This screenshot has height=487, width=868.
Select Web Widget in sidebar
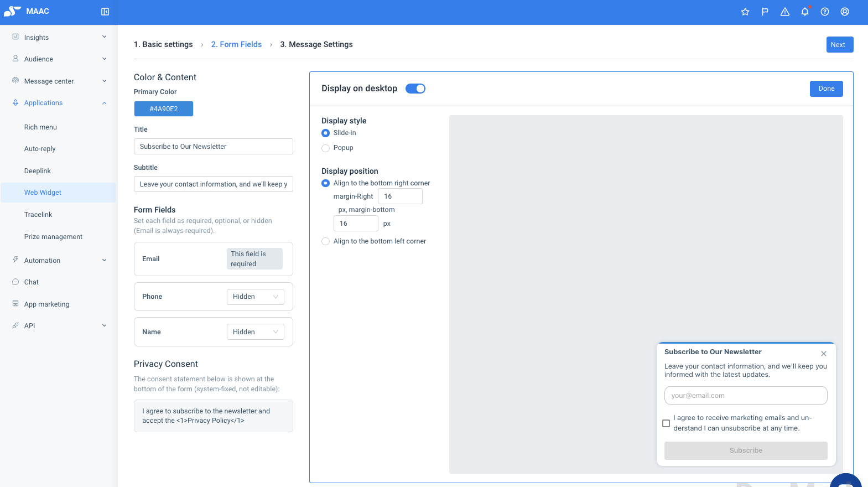(x=58, y=193)
